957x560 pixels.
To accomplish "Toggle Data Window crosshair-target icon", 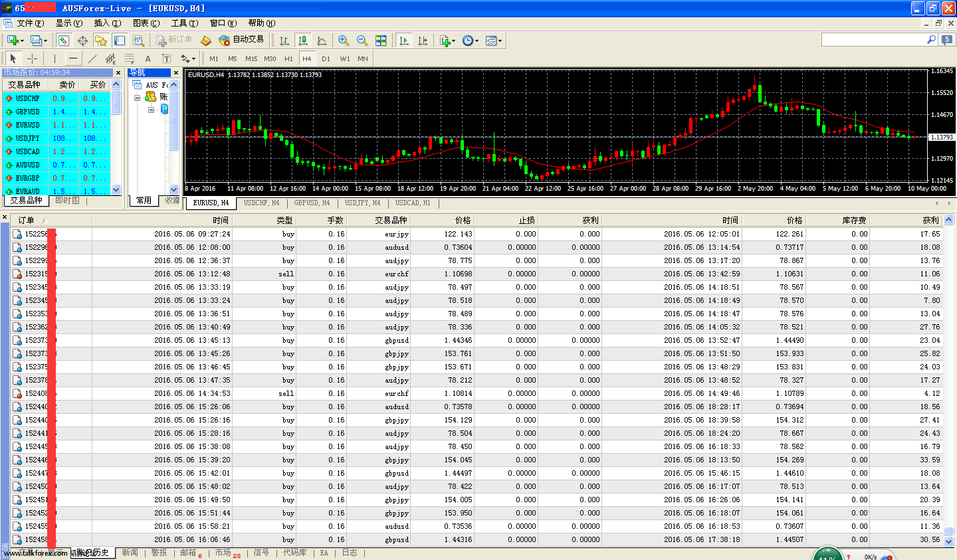I will (x=83, y=41).
